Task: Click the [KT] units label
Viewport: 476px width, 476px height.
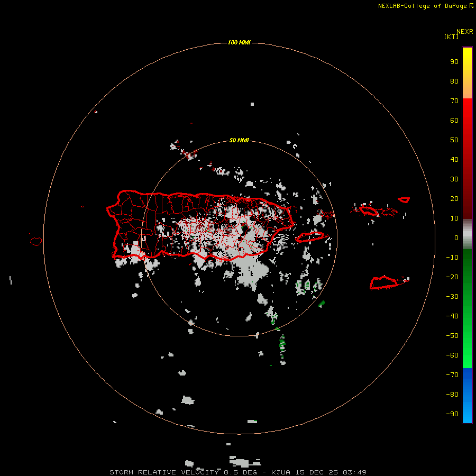Action: [x=451, y=36]
